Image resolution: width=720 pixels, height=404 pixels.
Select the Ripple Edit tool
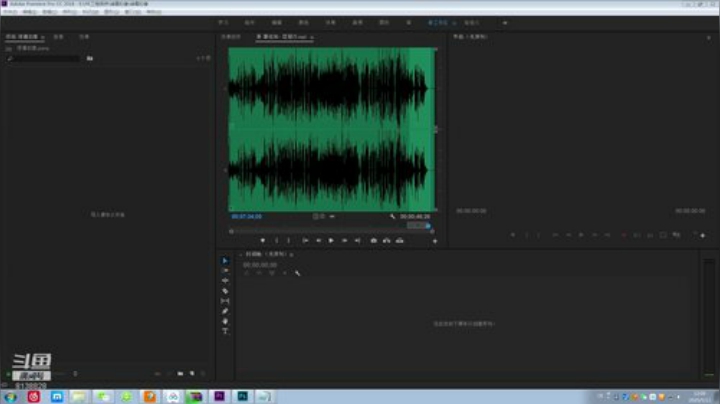click(225, 281)
